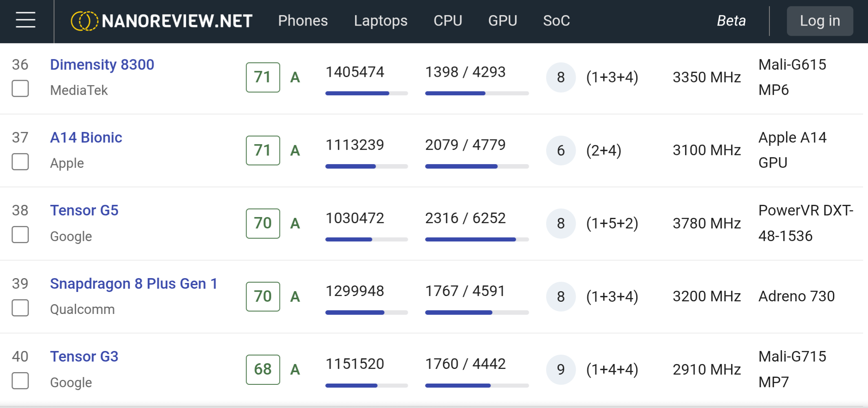Click the Geekbench score 2316 / 6252

[x=465, y=218]
